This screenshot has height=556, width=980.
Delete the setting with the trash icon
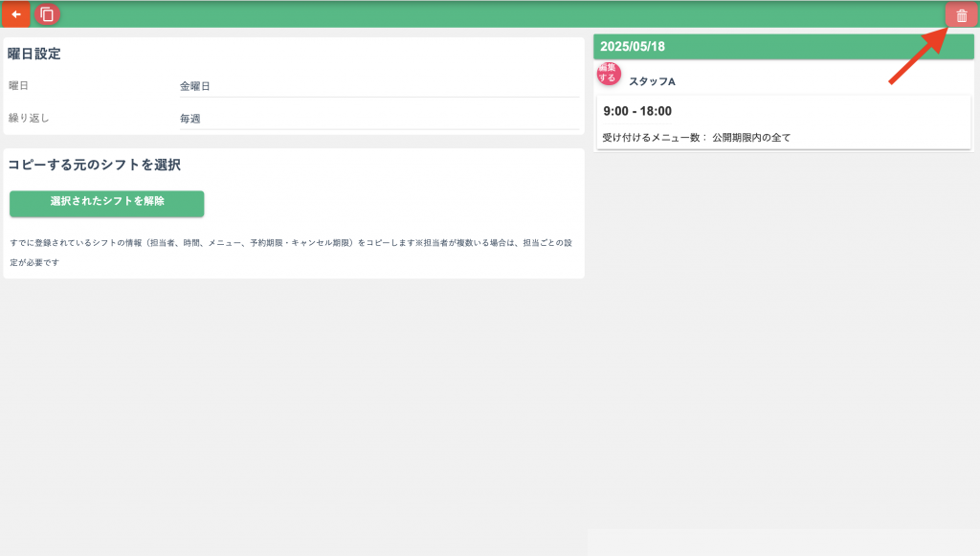961,15
